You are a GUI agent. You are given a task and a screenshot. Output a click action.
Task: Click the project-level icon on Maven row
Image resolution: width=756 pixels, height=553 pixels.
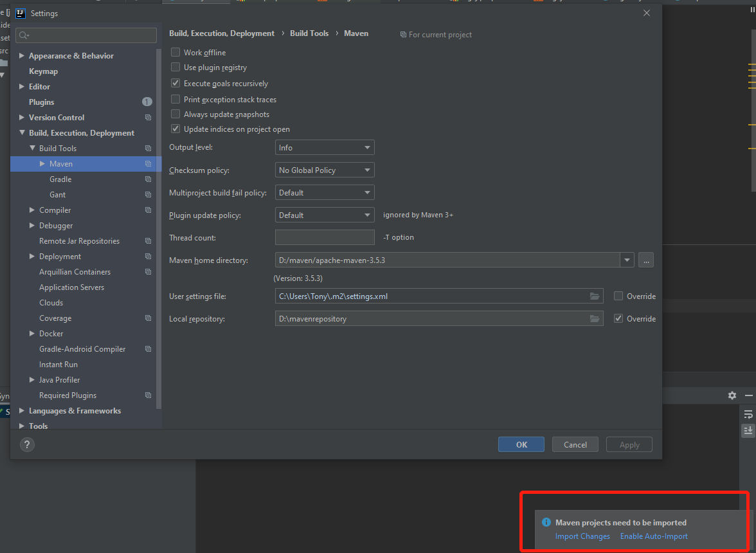(148, 164)
